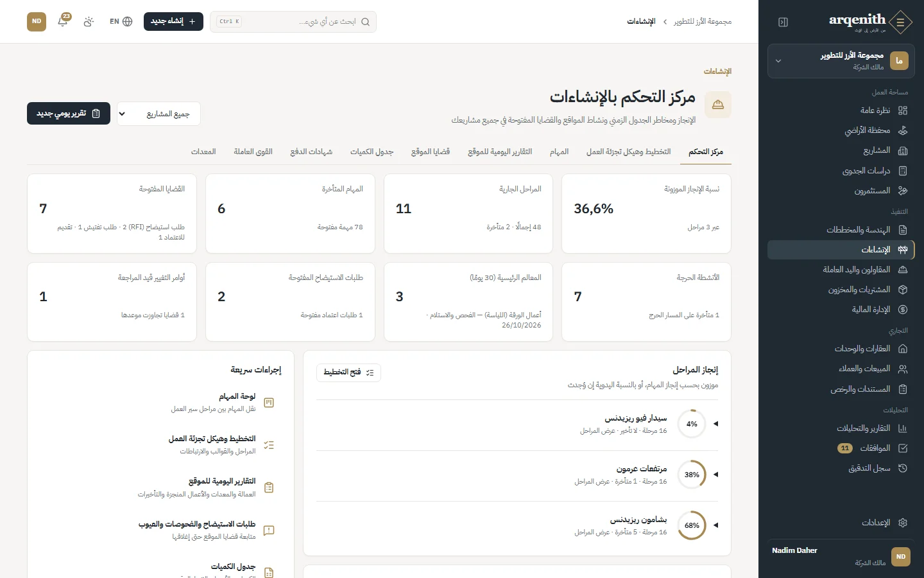924x578 pixels.
Task: Switch language using the EN globe button
Action: [121, 21]
